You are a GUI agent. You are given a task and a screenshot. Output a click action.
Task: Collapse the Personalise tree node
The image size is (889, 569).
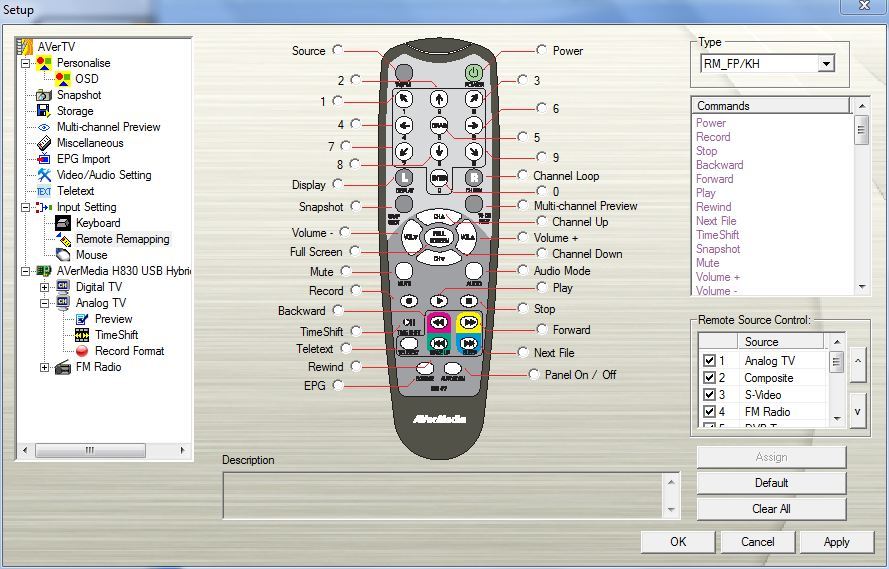pyautogui.click(x=26, y=63)
